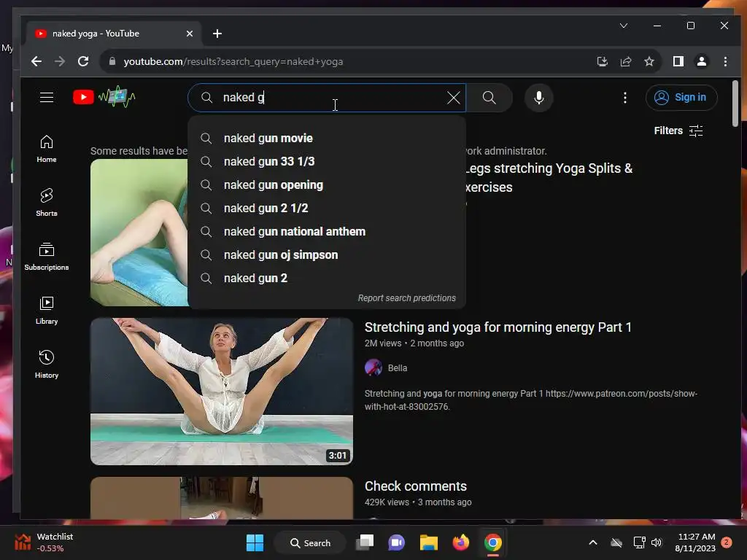Reload the page

click(83, 61)
